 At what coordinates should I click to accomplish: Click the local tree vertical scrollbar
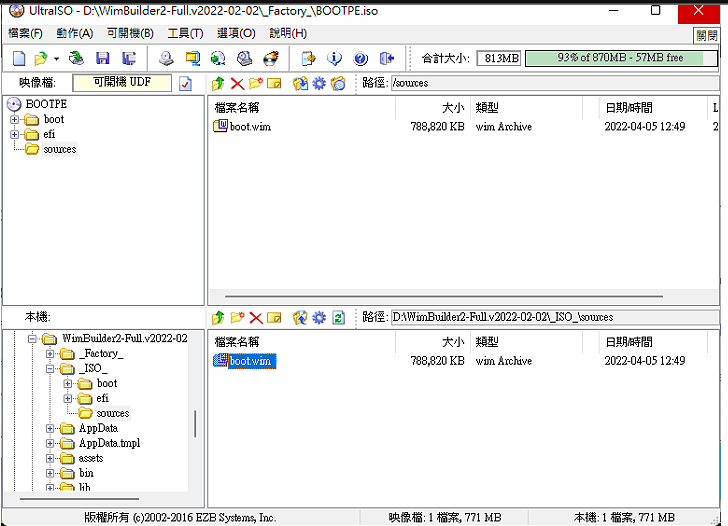click(195, 423)
